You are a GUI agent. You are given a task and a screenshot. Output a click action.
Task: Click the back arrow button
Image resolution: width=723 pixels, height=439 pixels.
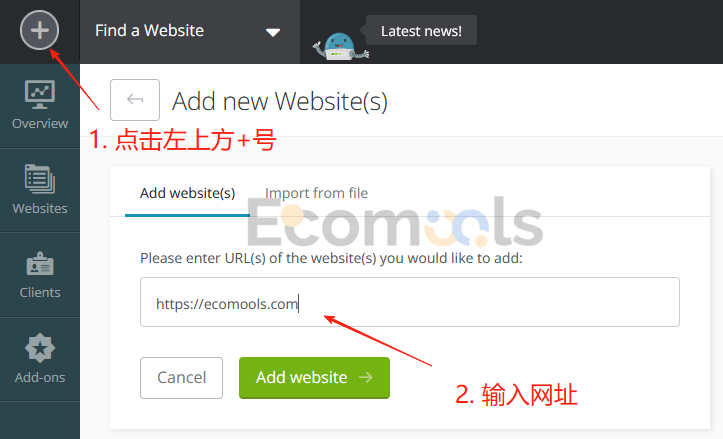[135, 100]
